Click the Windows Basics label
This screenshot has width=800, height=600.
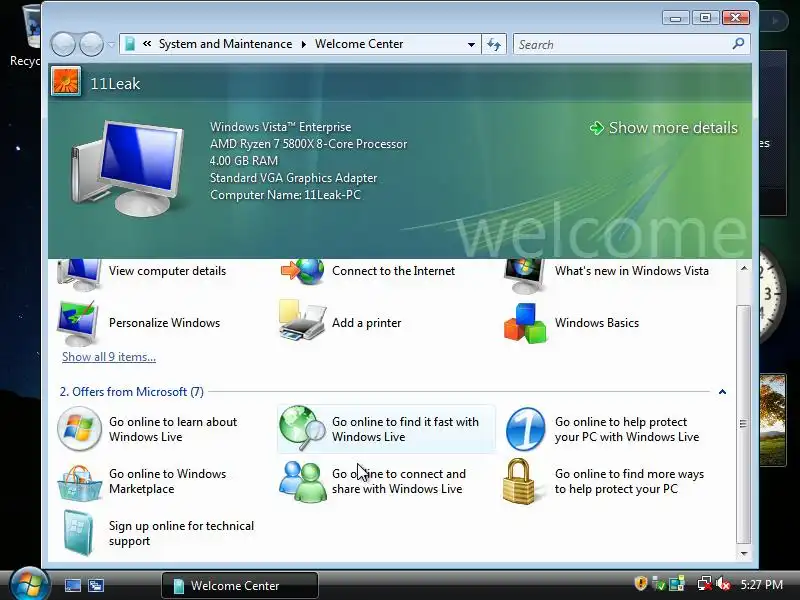(x=596, y=322)
